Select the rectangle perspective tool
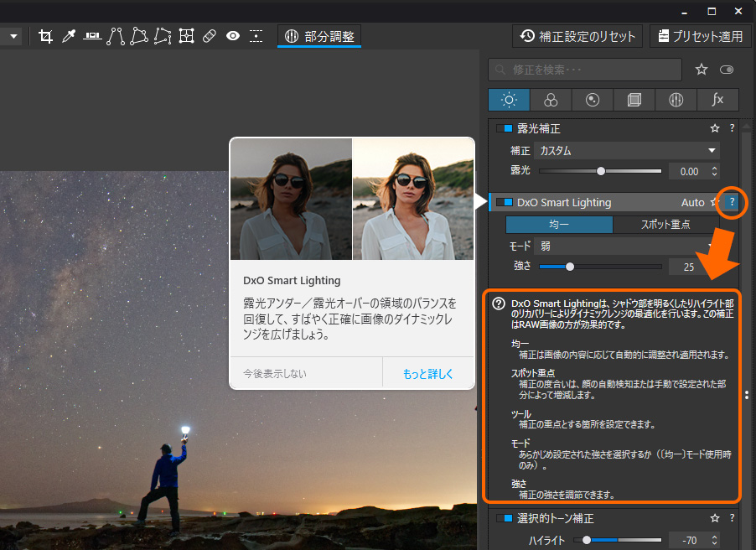The height and width of the screenshot is (550, 756). point(139,36)
